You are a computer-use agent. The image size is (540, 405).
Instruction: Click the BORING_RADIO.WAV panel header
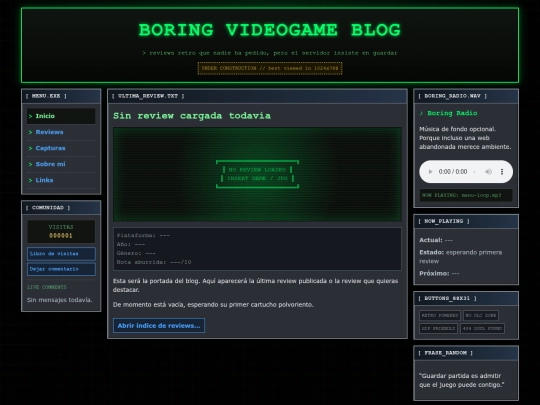pyautogui.click(x=466, y=96)
